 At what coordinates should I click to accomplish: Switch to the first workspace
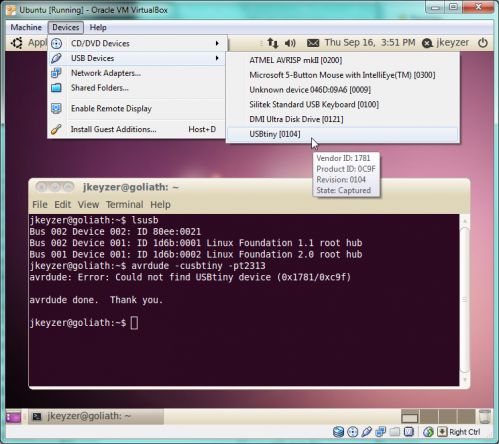click(410, 417)
